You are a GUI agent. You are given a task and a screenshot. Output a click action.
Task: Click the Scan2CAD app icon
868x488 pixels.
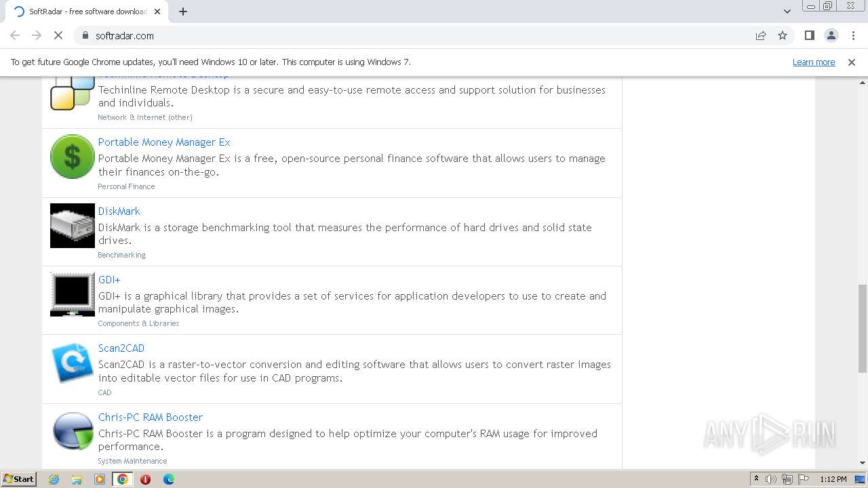[73, 363]
